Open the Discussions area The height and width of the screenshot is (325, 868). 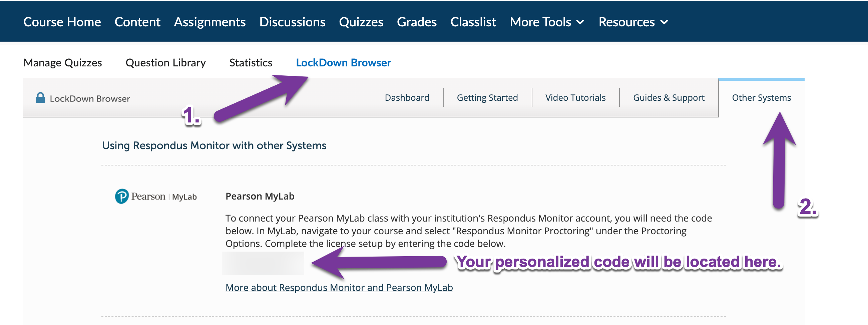292,22
